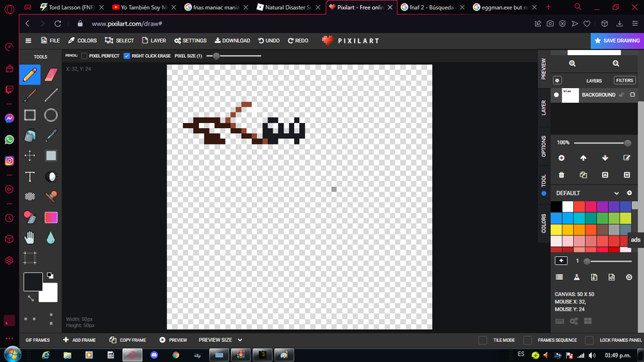Viewport: 644px width, 362px height.
Task: Pick the yellow swatch in palette
Action: pyautogui.click(x=556, y=230)
